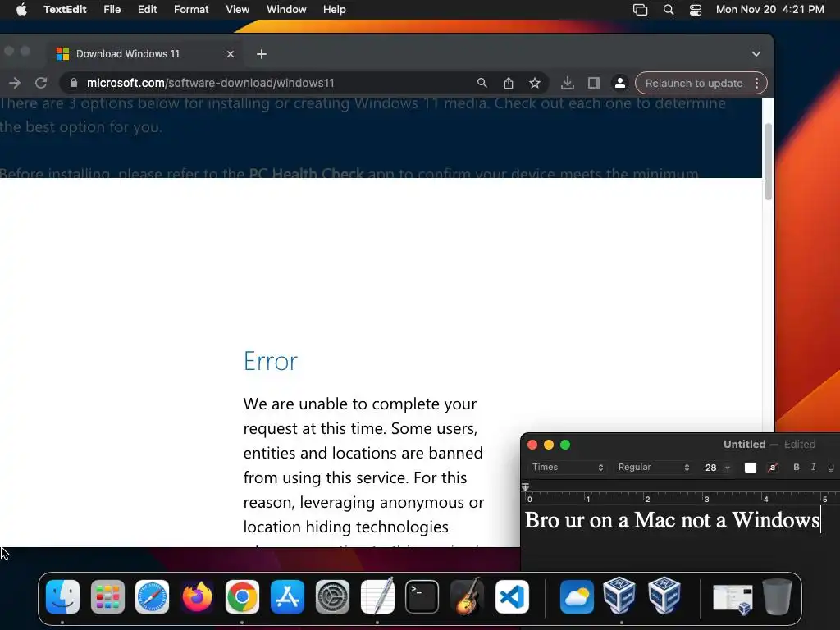Open the TextEdit app menu

tap(65, 10)
